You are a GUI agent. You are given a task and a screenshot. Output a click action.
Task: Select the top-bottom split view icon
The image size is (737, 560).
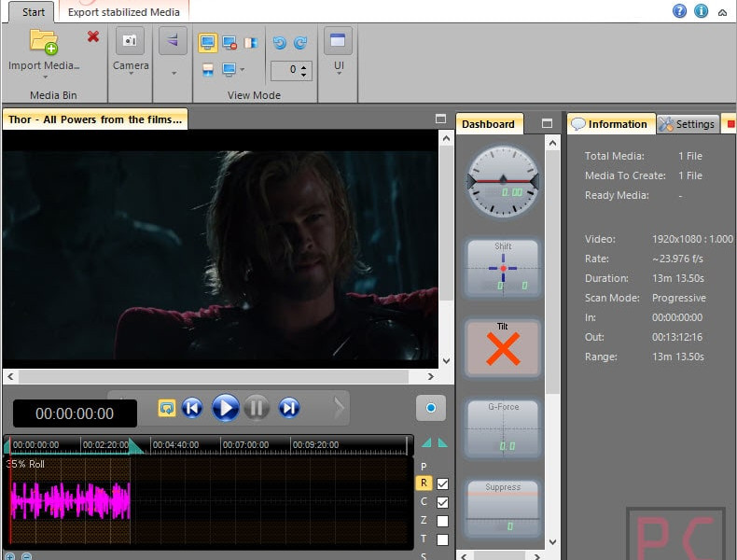[x=207, y=70]
